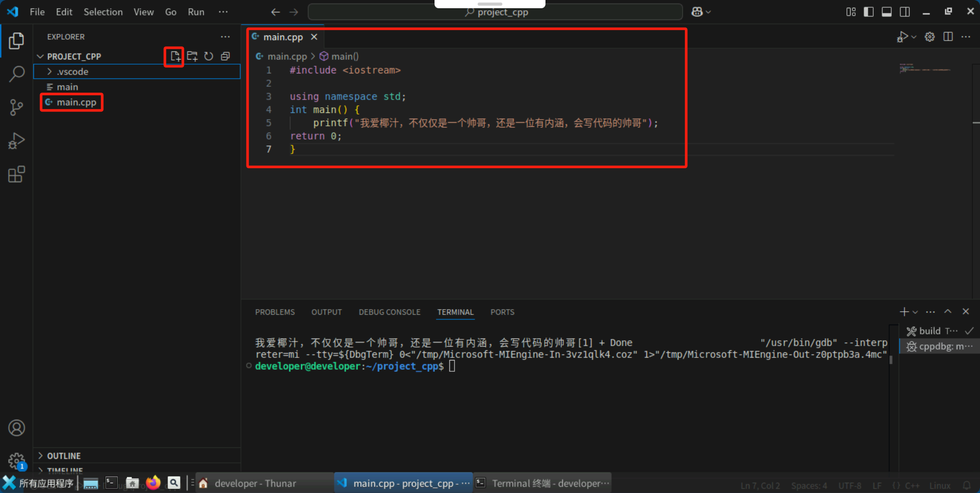Toggle the Primary Side Bar visibility

869,11
